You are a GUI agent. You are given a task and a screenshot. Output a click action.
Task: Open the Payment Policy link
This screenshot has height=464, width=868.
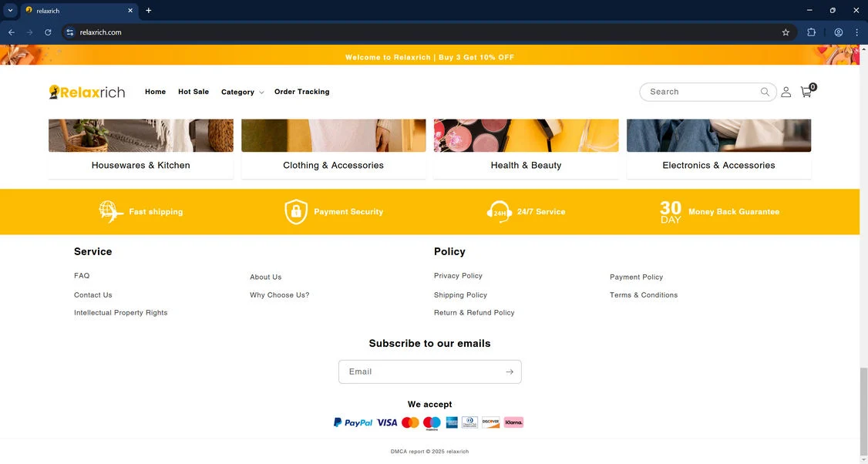[637, 277]
